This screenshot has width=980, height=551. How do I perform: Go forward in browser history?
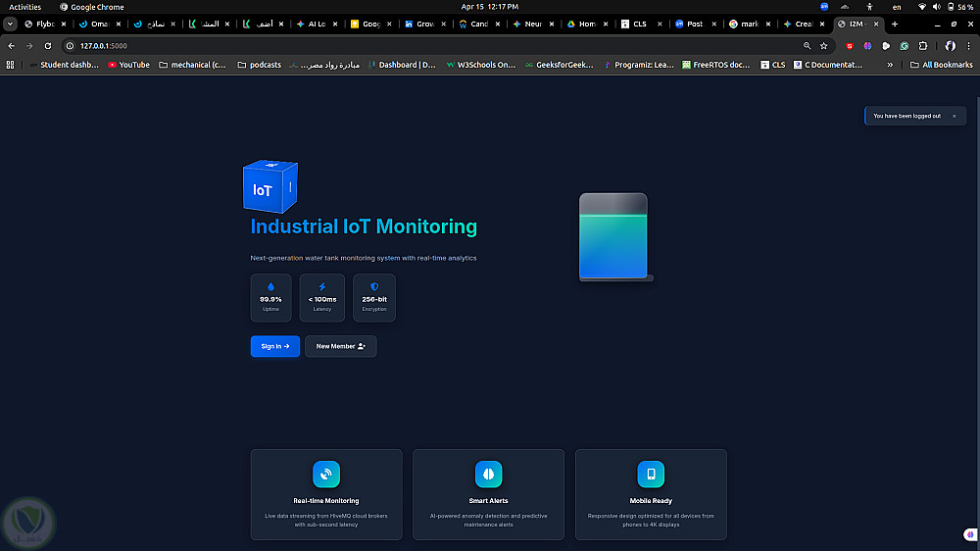pos(29,46)
